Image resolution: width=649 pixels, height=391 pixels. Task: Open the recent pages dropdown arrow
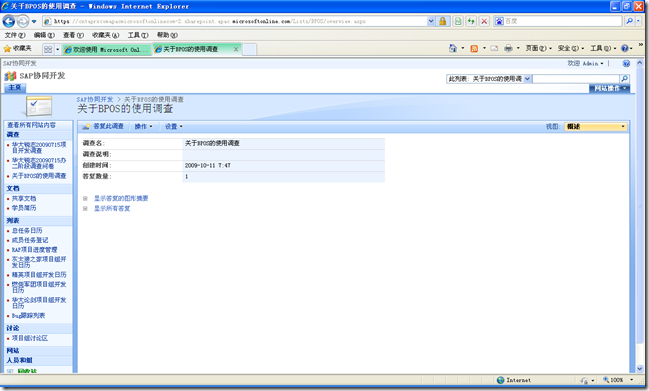(34, 21)
